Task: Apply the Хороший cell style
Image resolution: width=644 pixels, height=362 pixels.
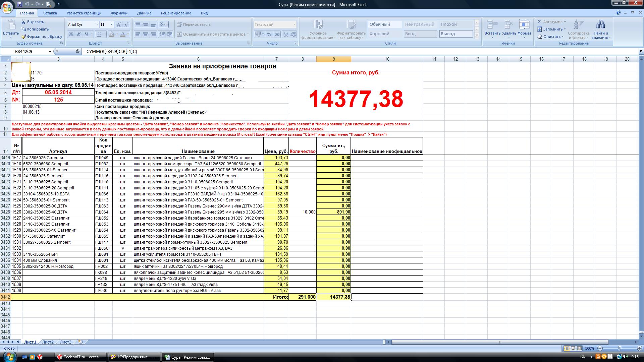Action: [x=379, y=34]
